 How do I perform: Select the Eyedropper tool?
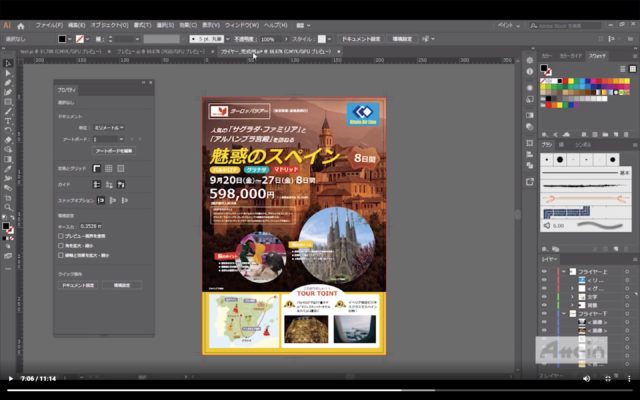point(8,169)
